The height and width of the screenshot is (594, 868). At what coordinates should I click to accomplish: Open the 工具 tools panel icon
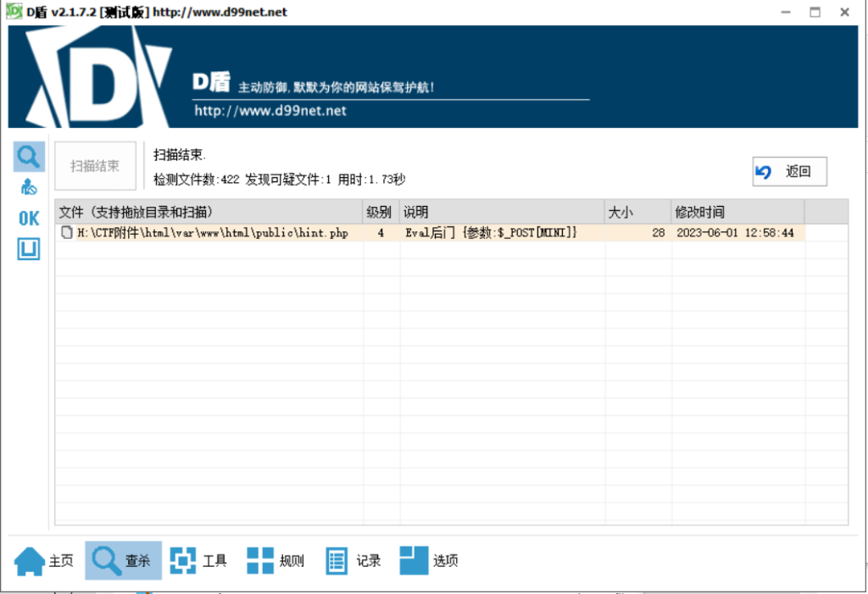click(x=182, y=559)
